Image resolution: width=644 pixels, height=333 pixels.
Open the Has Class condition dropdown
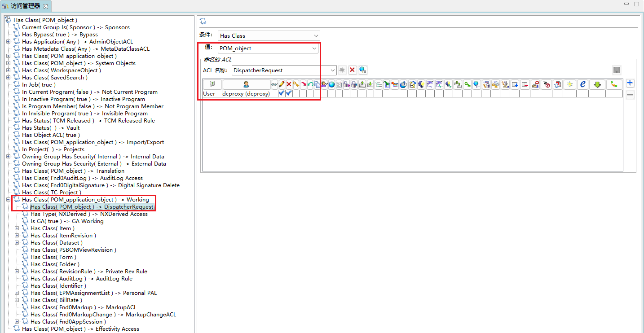click(316, 36)
